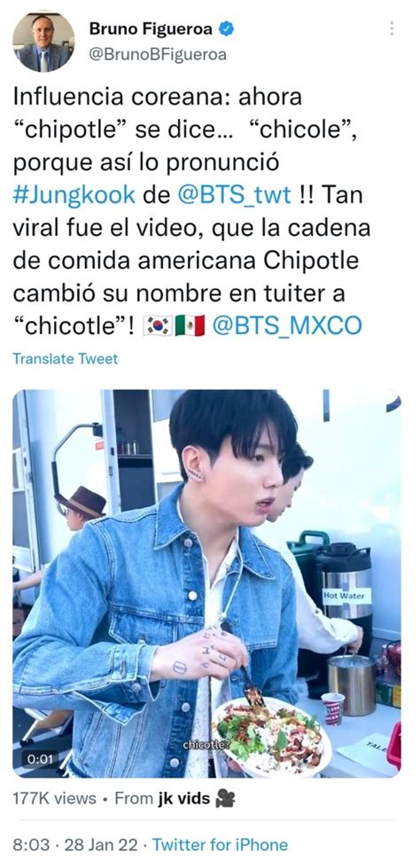Image resolution: width=420 pixels, height=868 pixels.
Task: Open the three-dot tweet options menu
Action: click(x=392, y=28)
